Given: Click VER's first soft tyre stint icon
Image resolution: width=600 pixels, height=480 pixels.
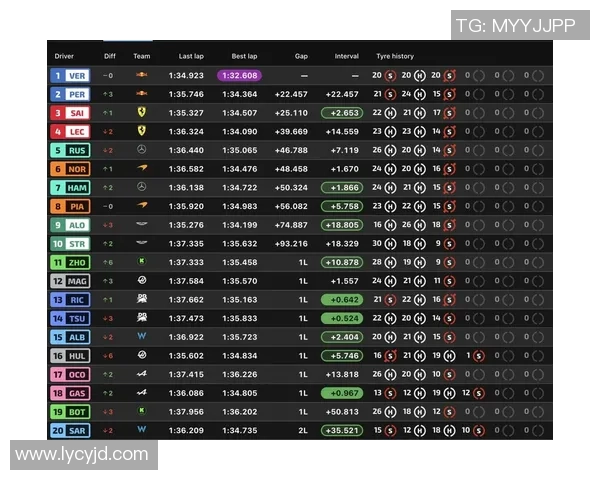Looking at the screenshot, I should click(x=390, y=76).
